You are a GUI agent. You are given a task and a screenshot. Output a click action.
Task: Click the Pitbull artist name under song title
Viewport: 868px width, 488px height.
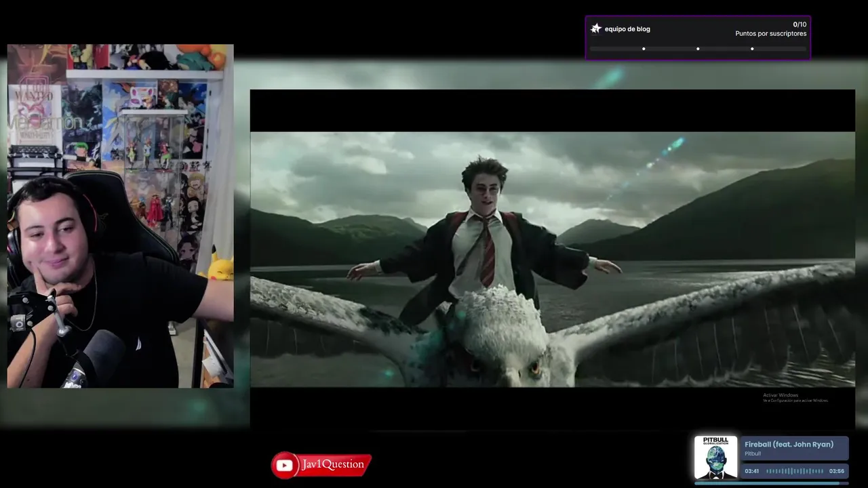(753, 453)
